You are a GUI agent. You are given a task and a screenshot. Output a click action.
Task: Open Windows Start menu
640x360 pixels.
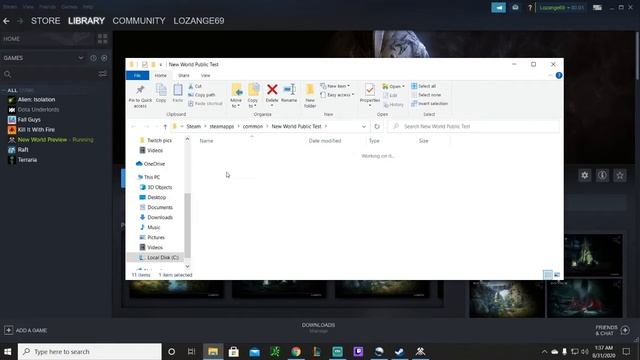click(x=8, y=351)
